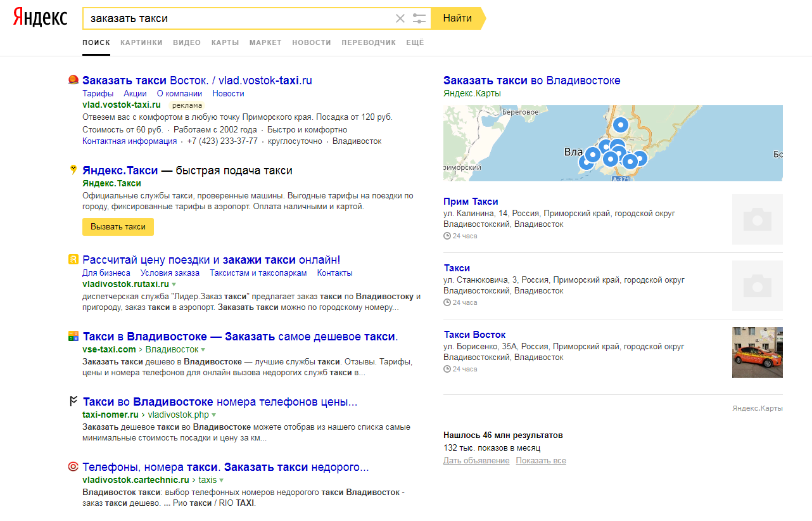Open the Такси Восток listing
This screenshot has width=812, height=521.
(474, 335)
